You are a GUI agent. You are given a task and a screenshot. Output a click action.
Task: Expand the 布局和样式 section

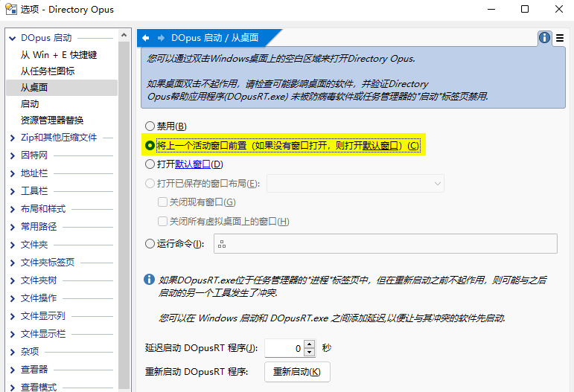point(13,209)
